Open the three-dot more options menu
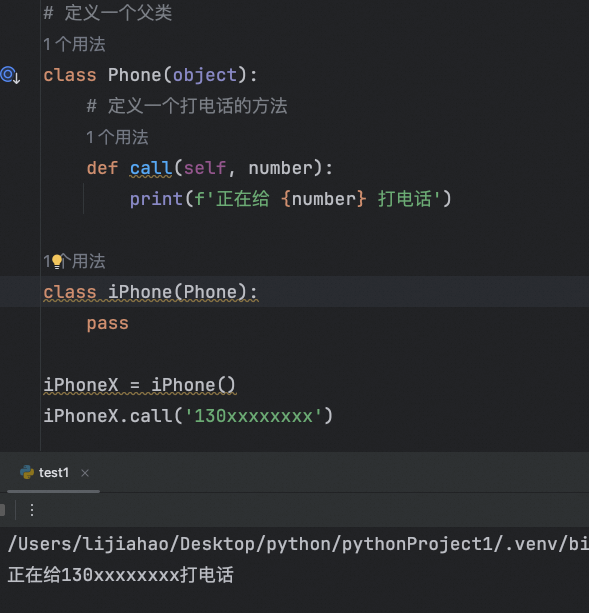Screen dimensions: 589x613 click(x=32, y=510)
